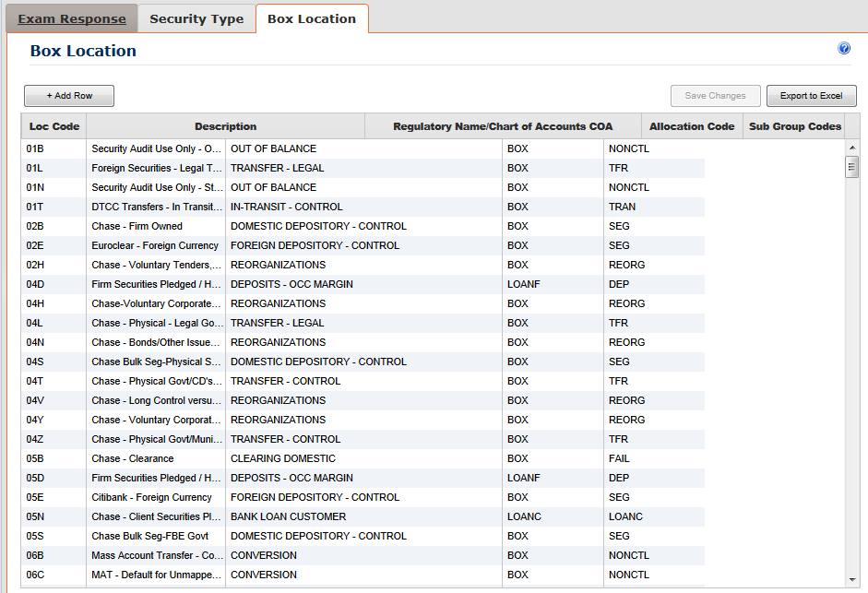Click the 'Euroclear - Foreign Currency' description
Viewport: 868px width, 593px height.
pos(155,246)
